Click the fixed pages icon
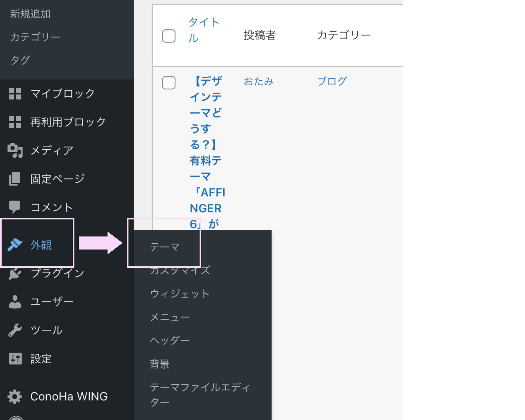The height and width of the screenshot is (420, 525). 15,179
